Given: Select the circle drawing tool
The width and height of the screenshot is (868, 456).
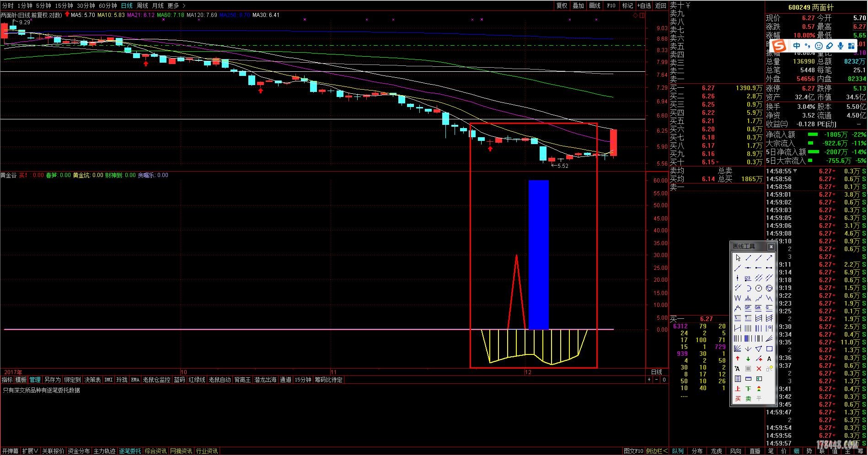Looking at the screenshot, I should [758, 288].
